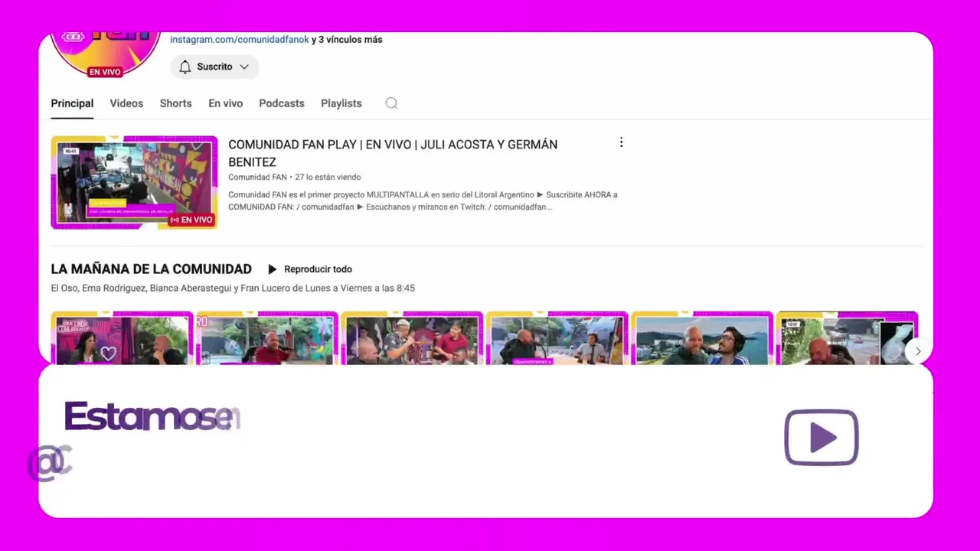
Task: Click the bell icon in Suscrito button
Action: [185, 67]
